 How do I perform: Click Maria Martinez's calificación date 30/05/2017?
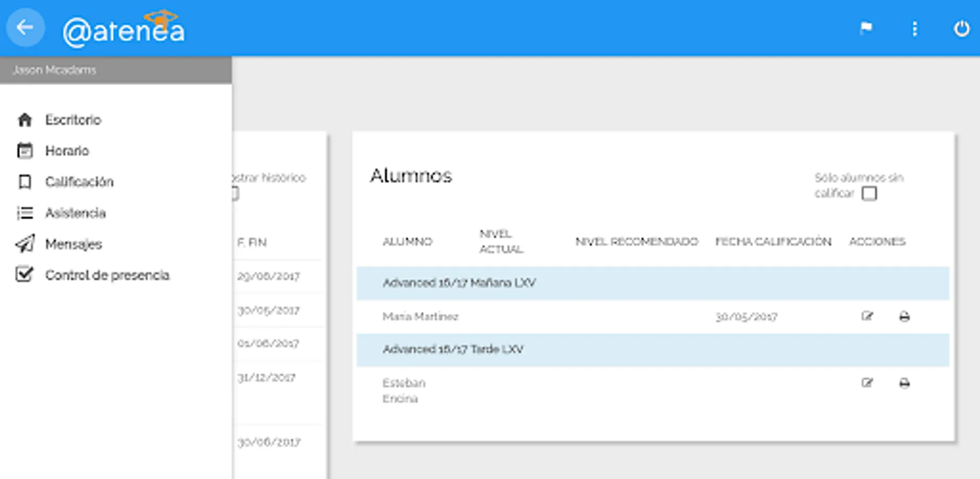(x=746, y=317)
